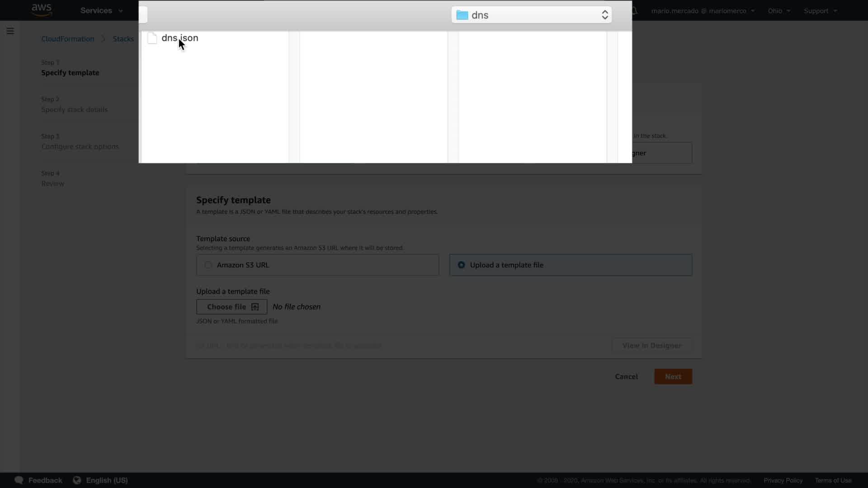Click the dns folder icon in path popup
This screenshot has height=488, width=868.
pyautogui.click(x=462, y=15)
